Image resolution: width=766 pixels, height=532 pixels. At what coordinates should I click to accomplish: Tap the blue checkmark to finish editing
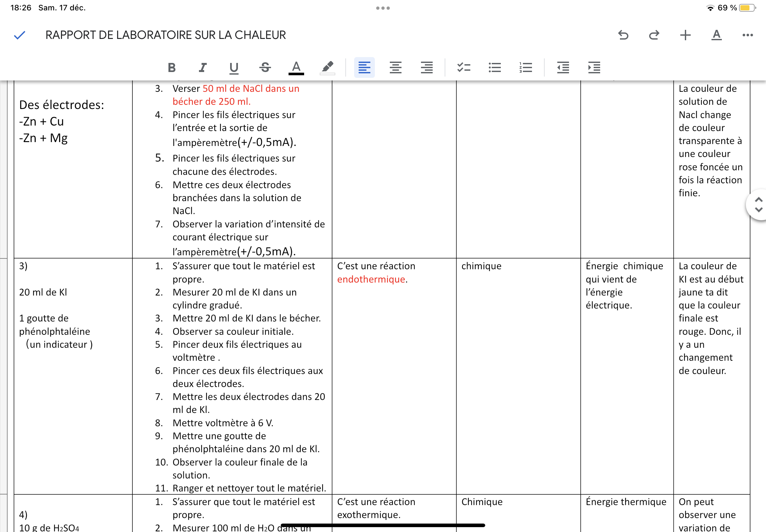tap(20, 35)
